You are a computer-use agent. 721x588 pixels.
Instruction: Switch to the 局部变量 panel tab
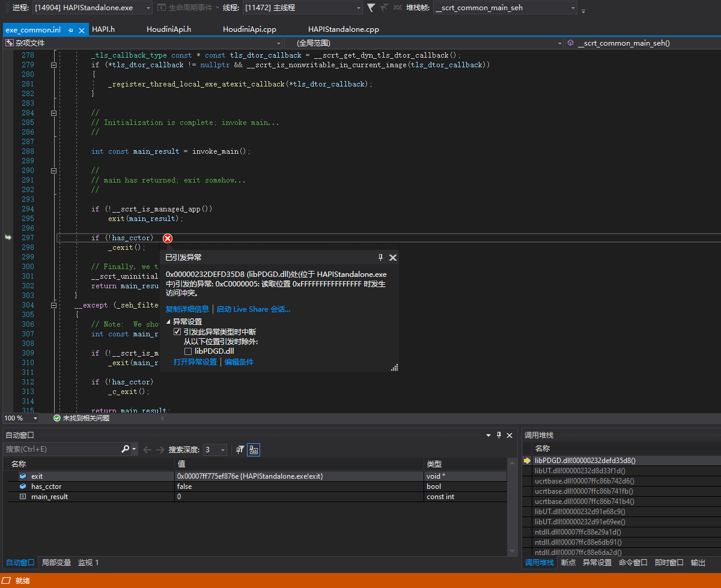click(x=56, y=562)
